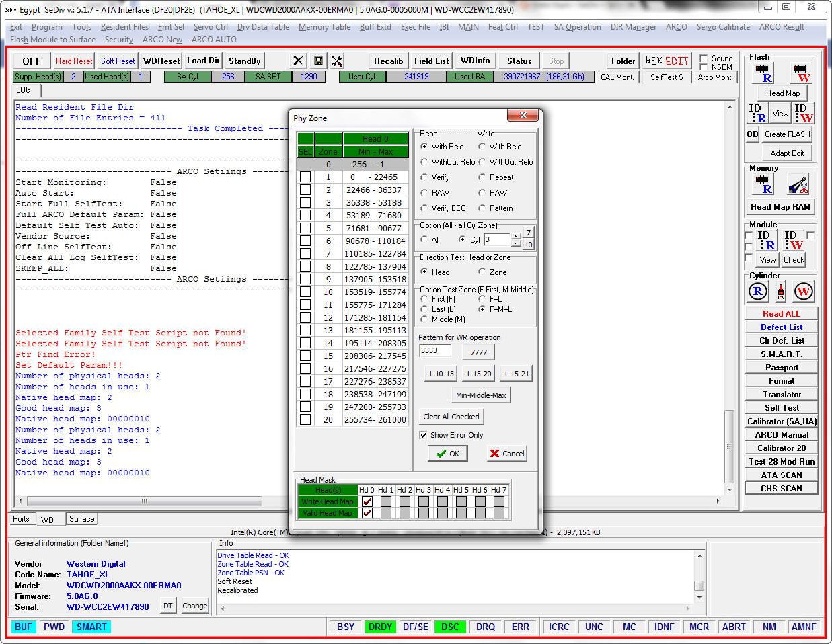Click the Memory read chip icon
The width and height of the screenshot is (832, 644).
[763, 184]
